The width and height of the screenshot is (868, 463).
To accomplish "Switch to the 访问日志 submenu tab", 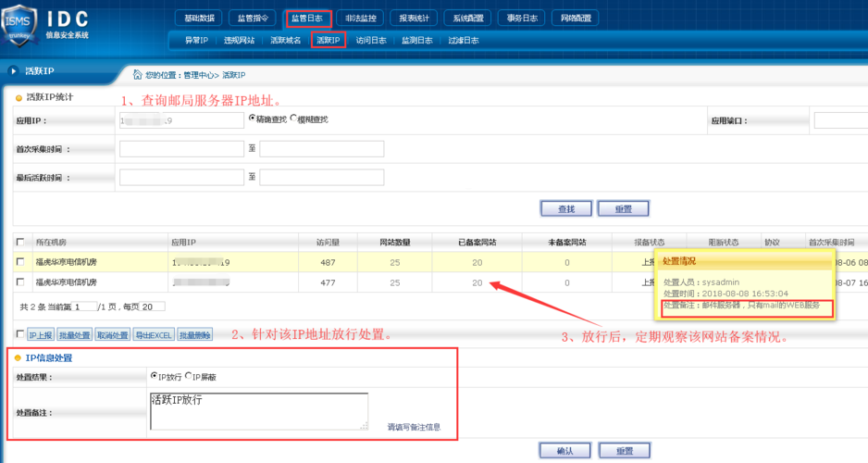I will [x=371, y=40].
